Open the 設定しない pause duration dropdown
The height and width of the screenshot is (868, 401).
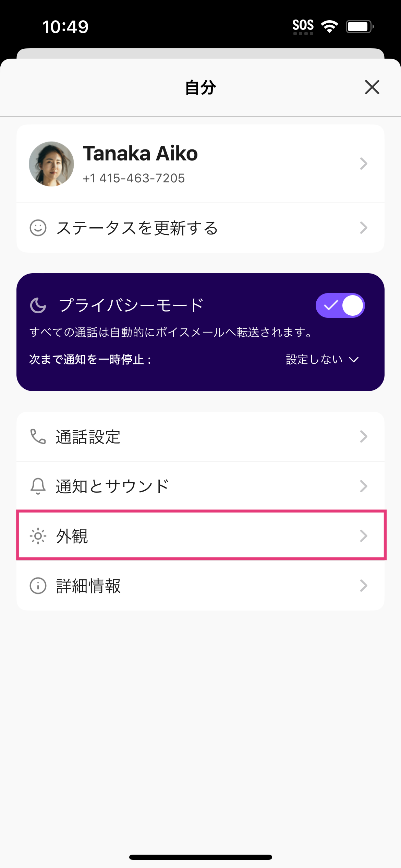[x=322, y=359]
